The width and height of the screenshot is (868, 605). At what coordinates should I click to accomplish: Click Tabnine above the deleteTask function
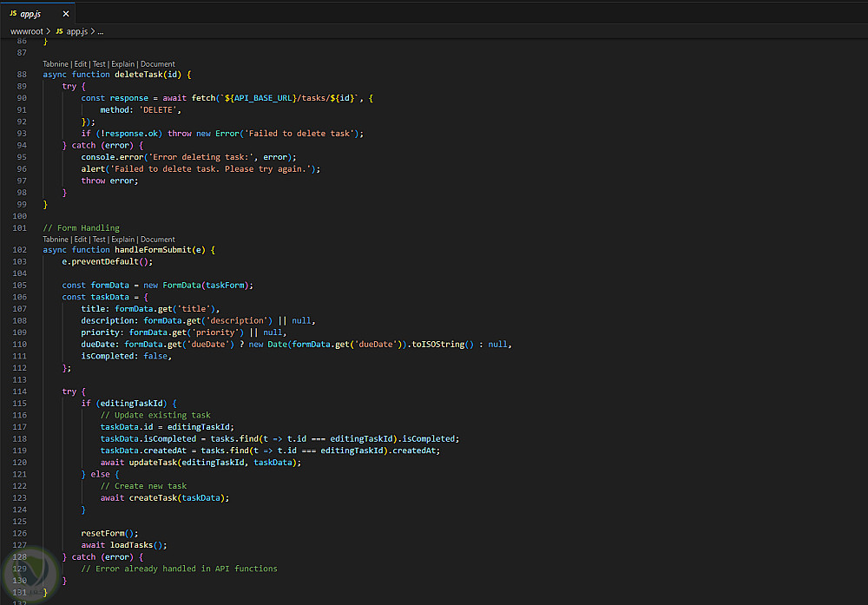click(x=55, y=64)
